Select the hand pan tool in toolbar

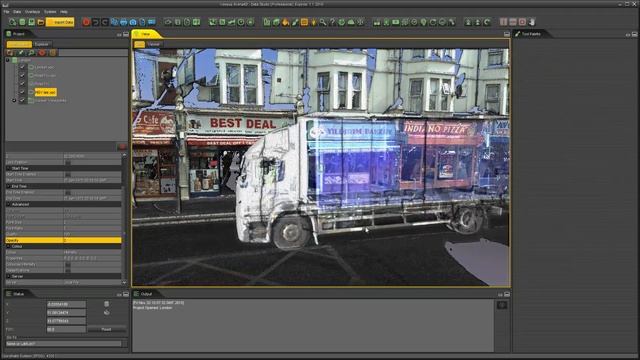(x=532, y=22)
